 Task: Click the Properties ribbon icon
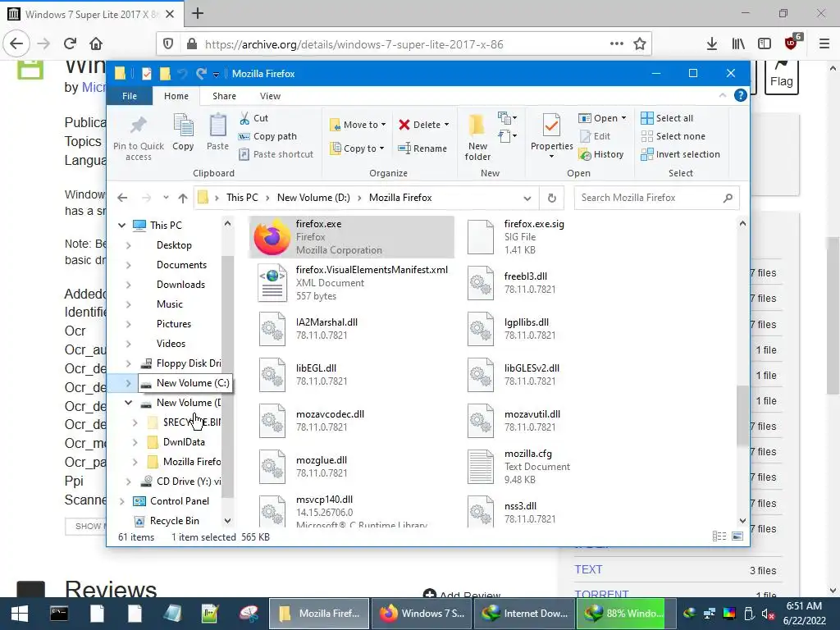click(551, 126)
